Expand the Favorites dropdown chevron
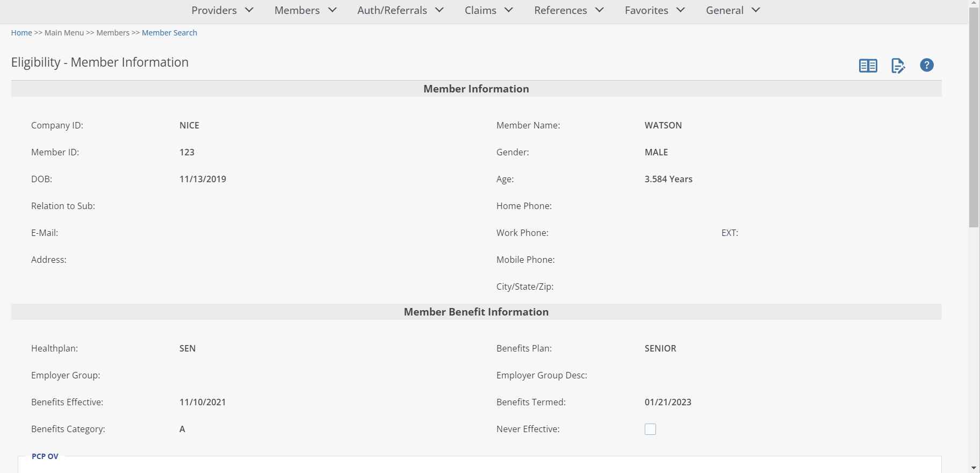 click(681, 10)
